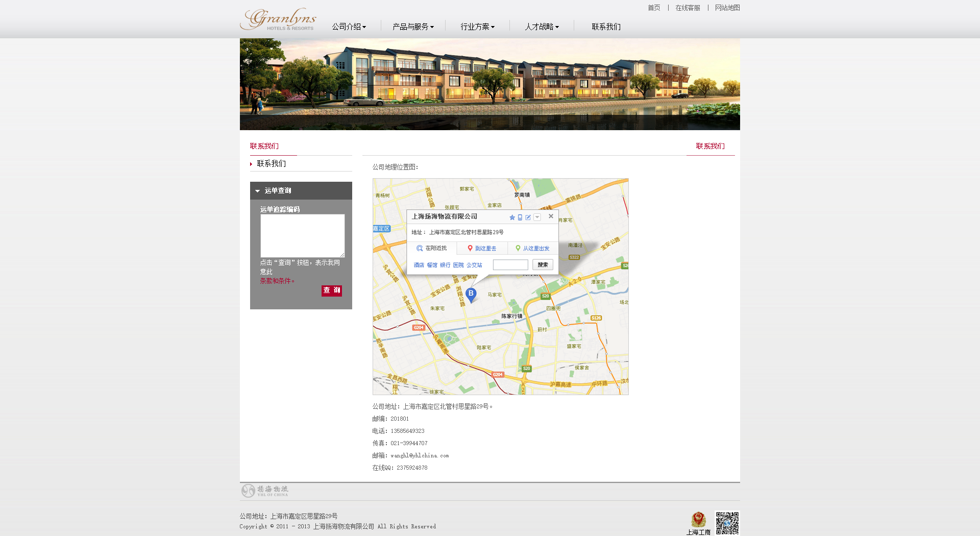Switch to the 到这里去 tab

(x=482, y=249)
